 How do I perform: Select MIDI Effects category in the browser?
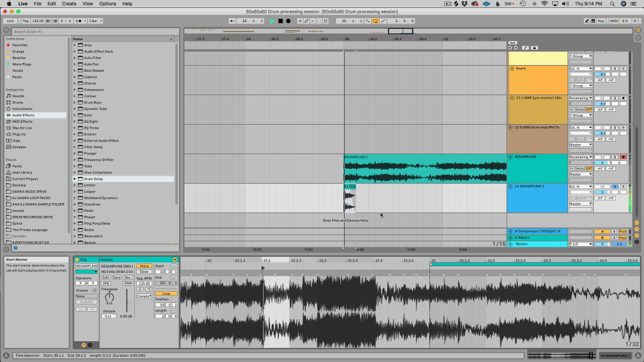point(22,121)
